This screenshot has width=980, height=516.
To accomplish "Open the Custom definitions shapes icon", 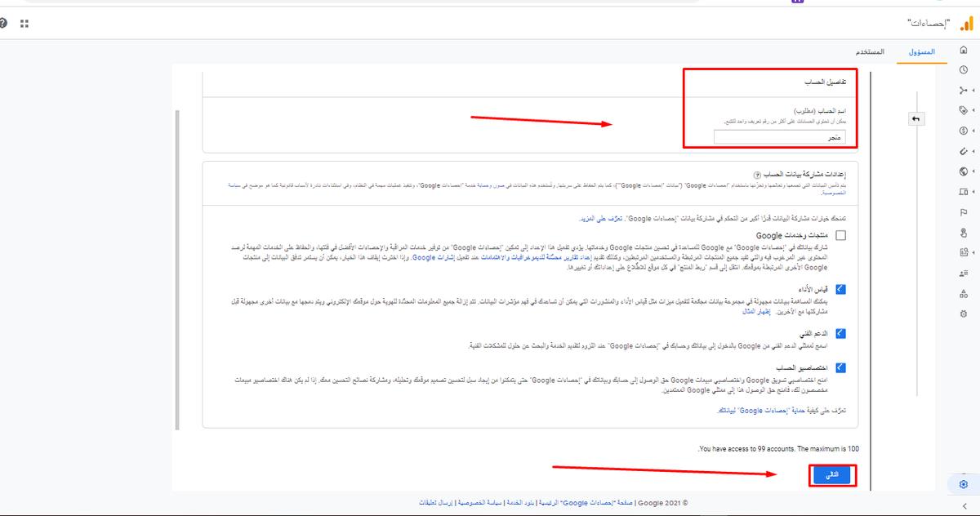I will click(x=964, y=293).
